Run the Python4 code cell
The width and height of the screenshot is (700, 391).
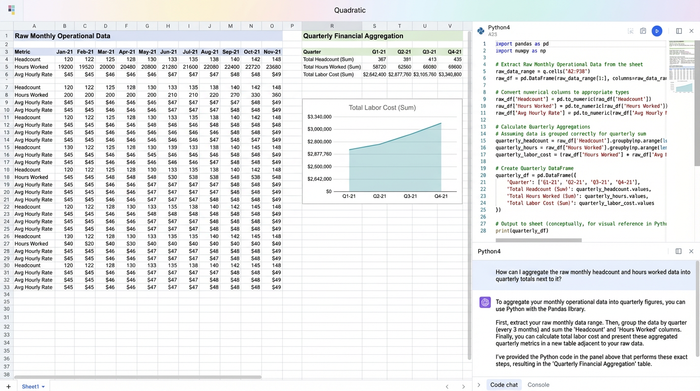[x=657, y=31]
